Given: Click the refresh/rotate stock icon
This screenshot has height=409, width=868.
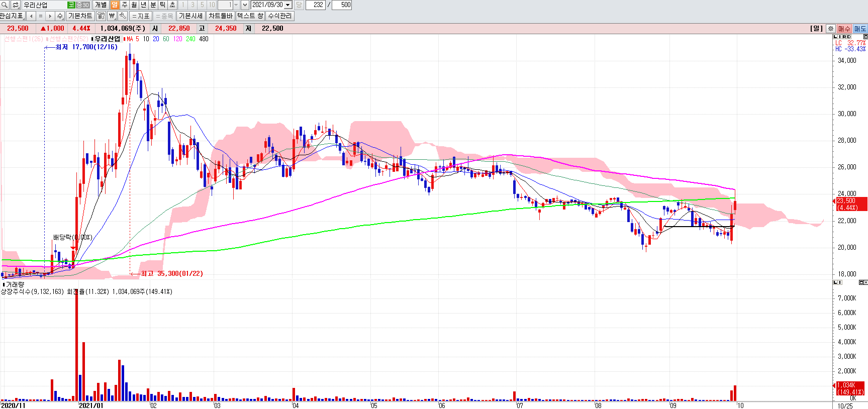Looking at the screenshot, I should (15, 5).
